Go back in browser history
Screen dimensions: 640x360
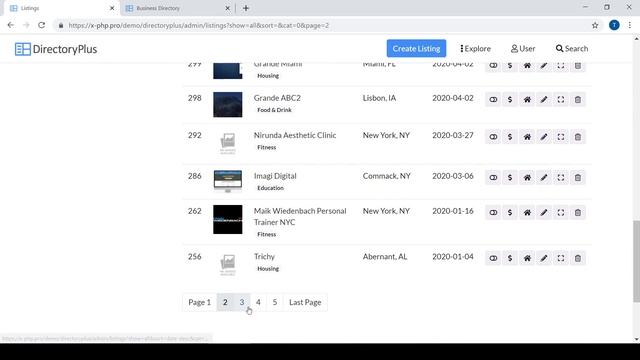pos(11,25)
